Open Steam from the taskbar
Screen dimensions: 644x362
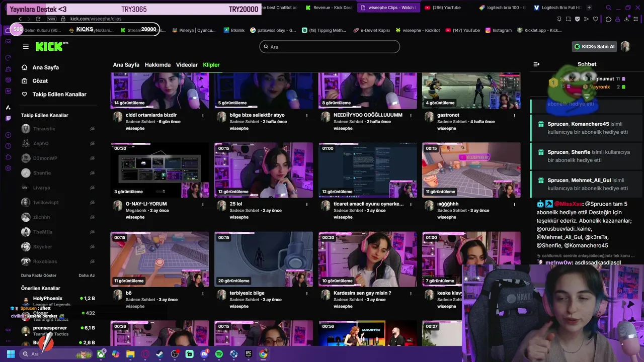[160, 354]
